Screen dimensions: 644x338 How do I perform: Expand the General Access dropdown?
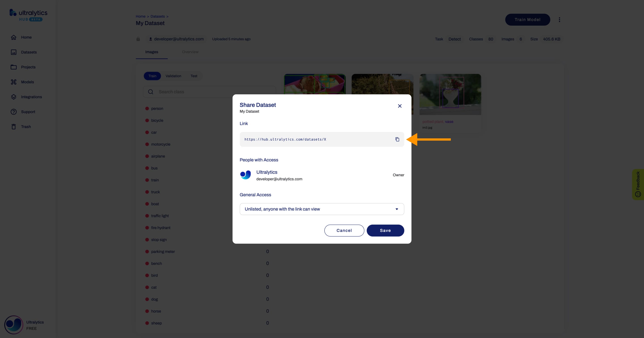click(322, 209)
